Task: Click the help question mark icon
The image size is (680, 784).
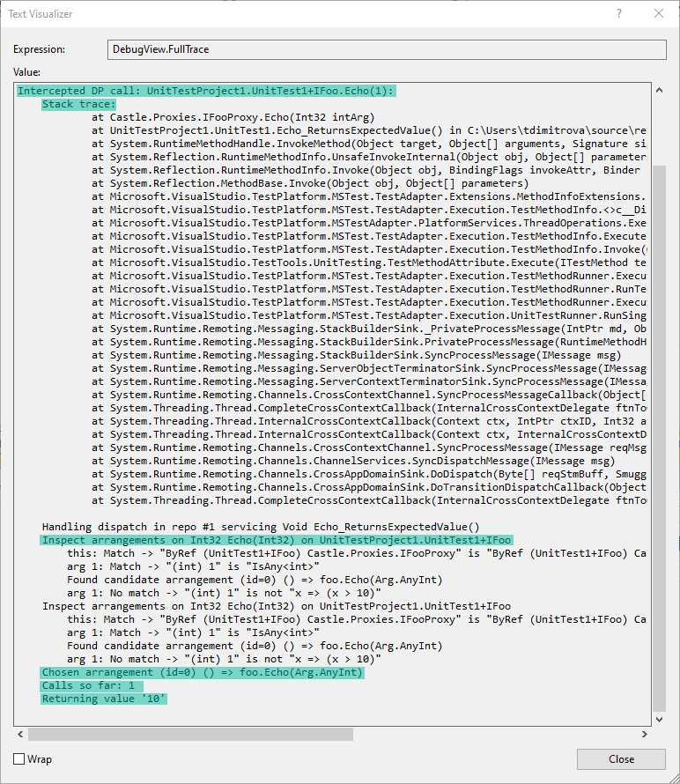Action: [x=619, y=13]
